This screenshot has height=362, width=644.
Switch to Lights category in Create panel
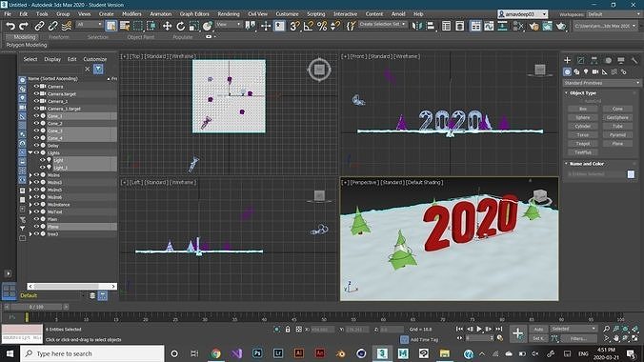point(586,71)
